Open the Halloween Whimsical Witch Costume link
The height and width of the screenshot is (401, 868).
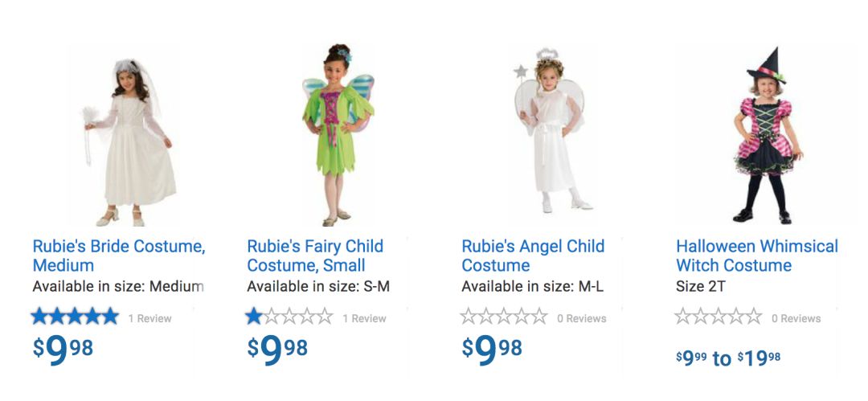tap(756, 256)
